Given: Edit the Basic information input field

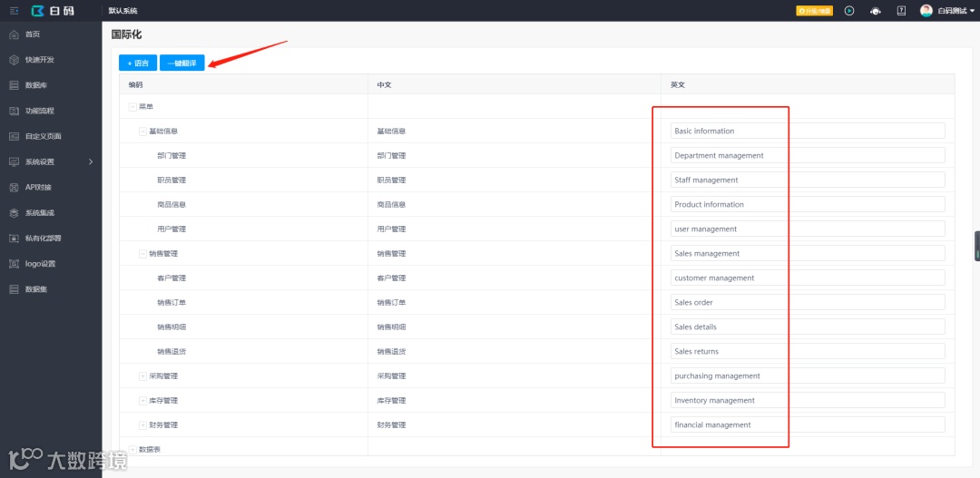Looking at the screenshot, I should tap(808, 132).
